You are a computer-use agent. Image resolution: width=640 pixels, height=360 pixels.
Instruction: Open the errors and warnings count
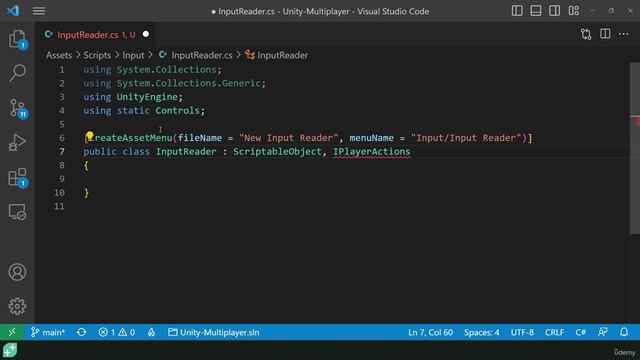point(117,332)
